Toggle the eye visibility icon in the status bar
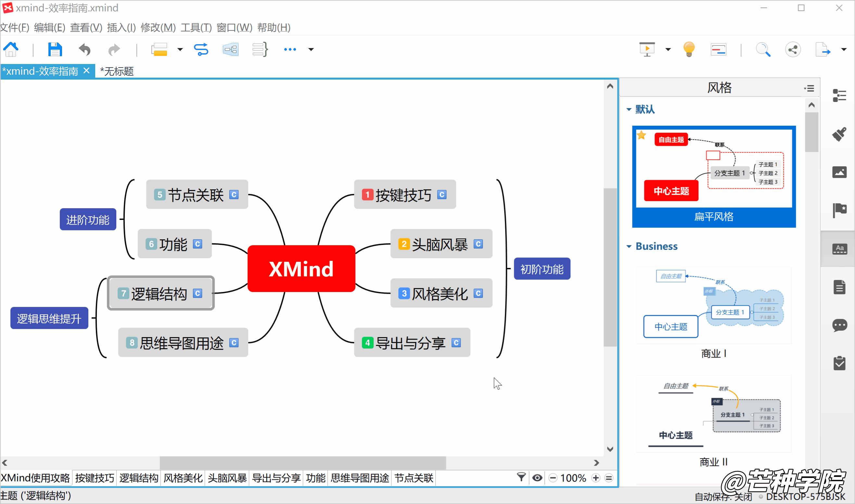This screenshot has height=504, width=855. point(537,478)
